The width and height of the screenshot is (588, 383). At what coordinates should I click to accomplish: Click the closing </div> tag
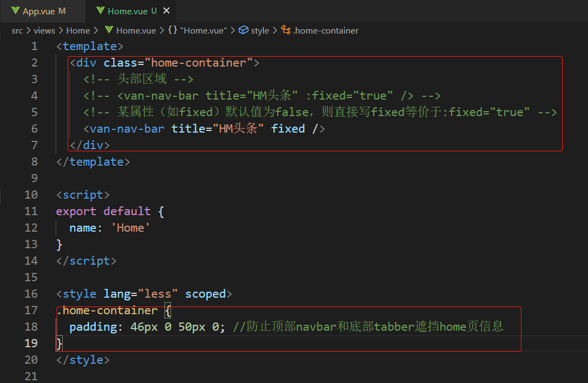click(90, 145)
